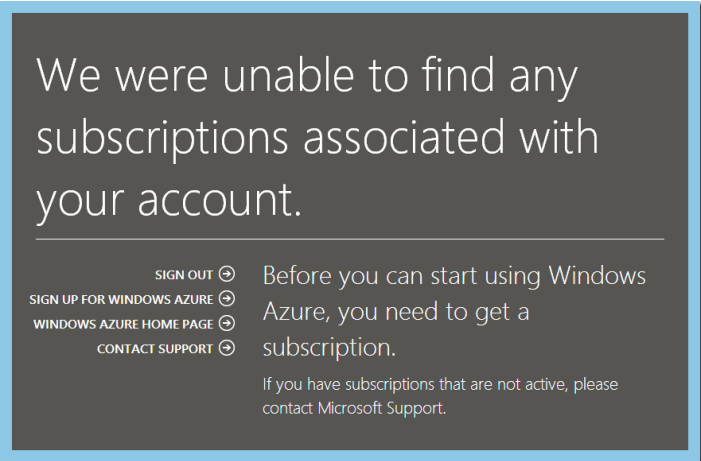Go to the Windows Azure Home Page link

tap(123, 324)
